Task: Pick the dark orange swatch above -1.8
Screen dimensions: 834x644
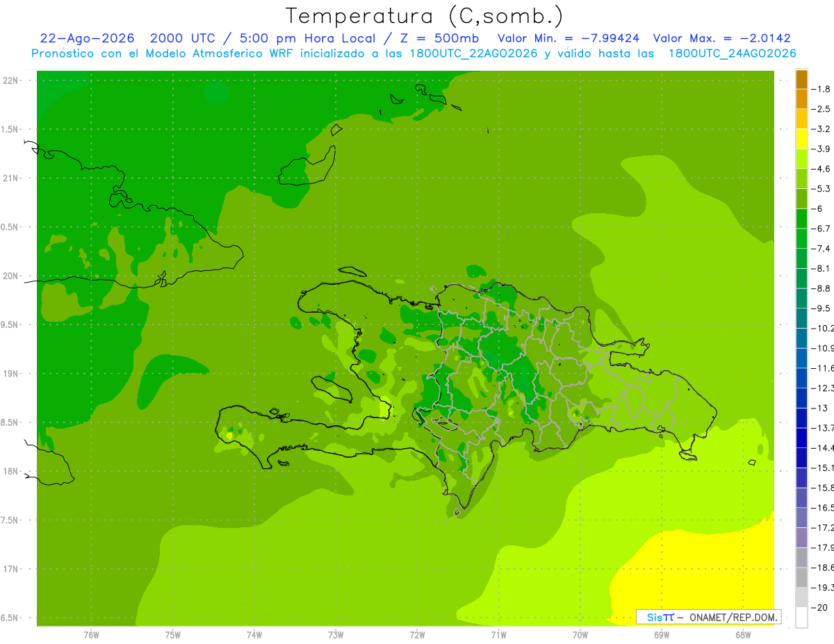Action: (801, 79)
